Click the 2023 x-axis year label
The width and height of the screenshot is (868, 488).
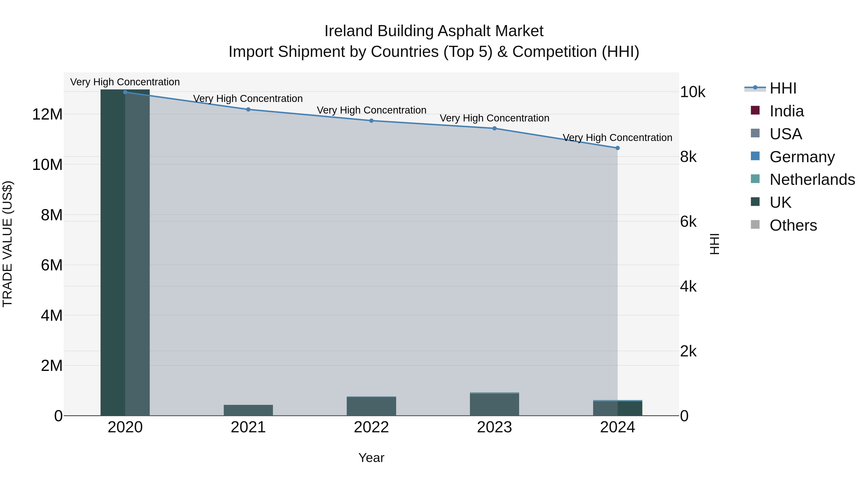coord(494,427)
